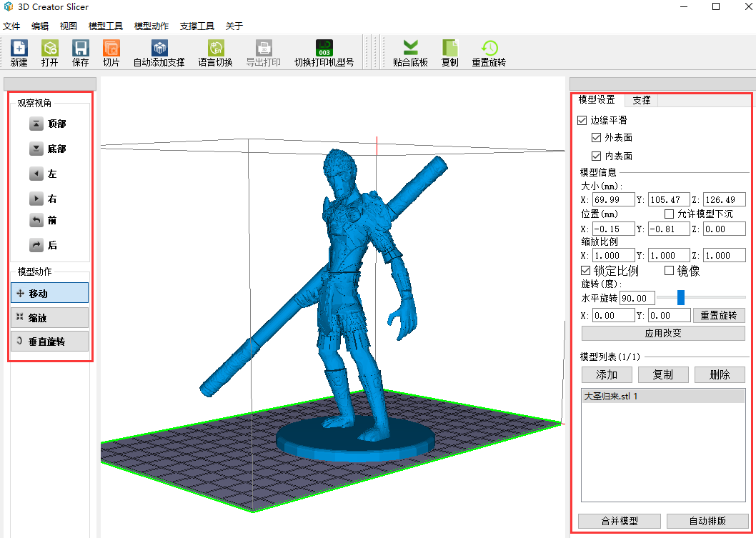This screenshot has width=756, height=538.
Task: Enable the 镜像 mirror checkbox
Action: [x=670, y=271]
